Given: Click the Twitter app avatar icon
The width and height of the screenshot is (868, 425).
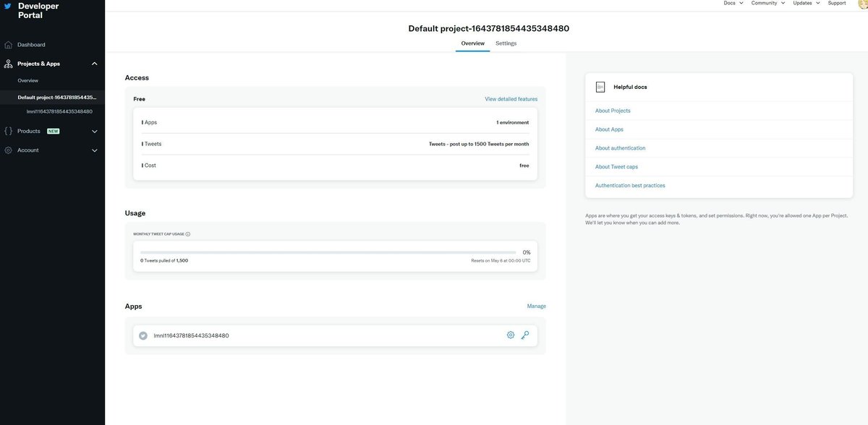Looking at the screenshot, I should point(143,335).
